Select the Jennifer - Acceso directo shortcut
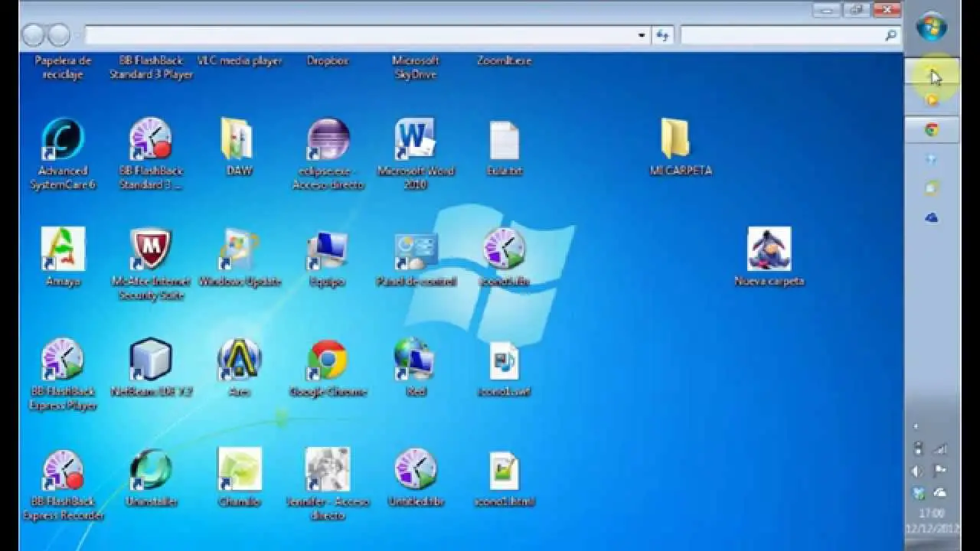 pos(328,470)
